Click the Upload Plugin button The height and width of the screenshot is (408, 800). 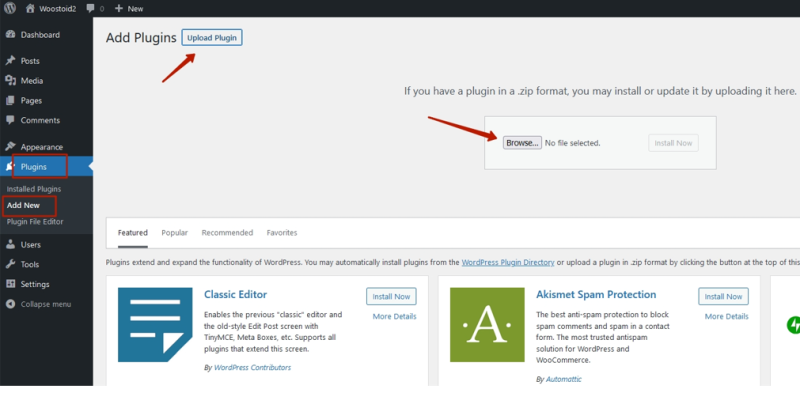pos(212,37)
